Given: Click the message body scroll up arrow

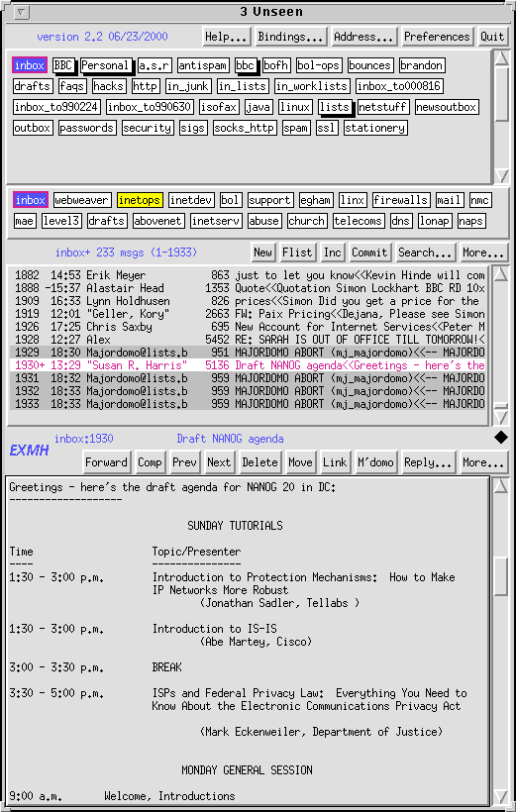Looking at the screenshot, I should point(501,485).
